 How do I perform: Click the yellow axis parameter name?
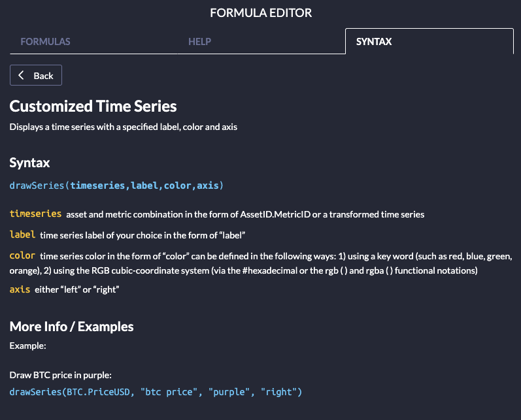(20, 289)
